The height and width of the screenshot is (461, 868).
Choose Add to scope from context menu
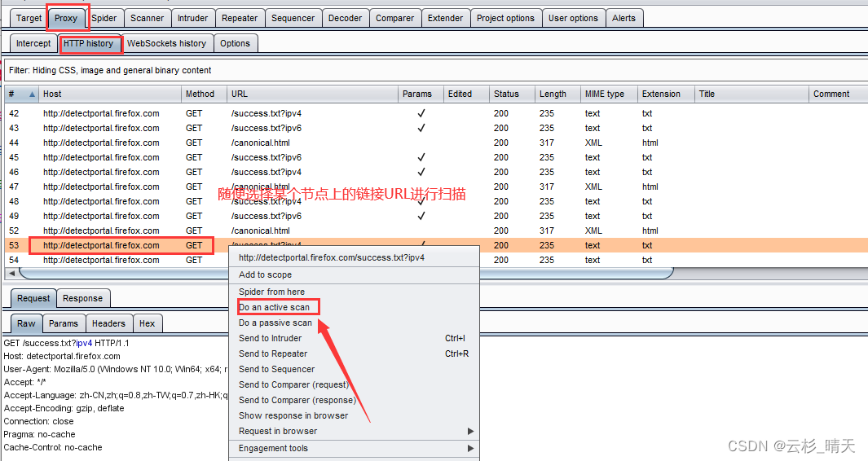(x=355, y=274)
